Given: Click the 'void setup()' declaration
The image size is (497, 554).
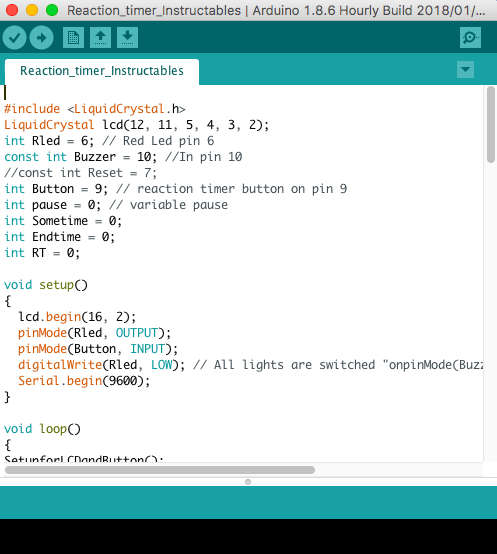Looking at the screenshot, I should 46,285.
